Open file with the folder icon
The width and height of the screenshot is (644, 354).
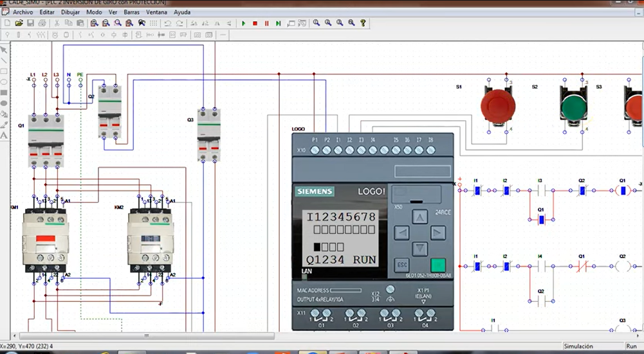(19, 23)
